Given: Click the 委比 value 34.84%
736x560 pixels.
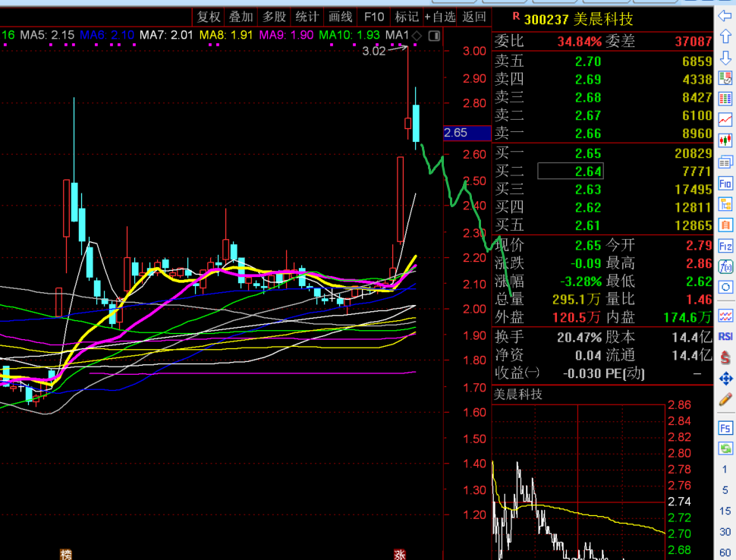Looking at the screenshot, I should tap(579, 41).
